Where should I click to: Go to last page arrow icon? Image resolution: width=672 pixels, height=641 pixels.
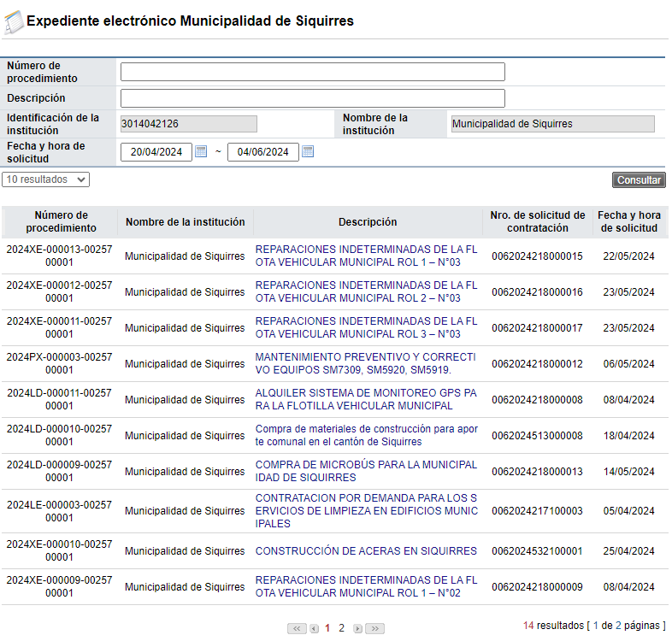pyautogui.click(x=375, y=628)
